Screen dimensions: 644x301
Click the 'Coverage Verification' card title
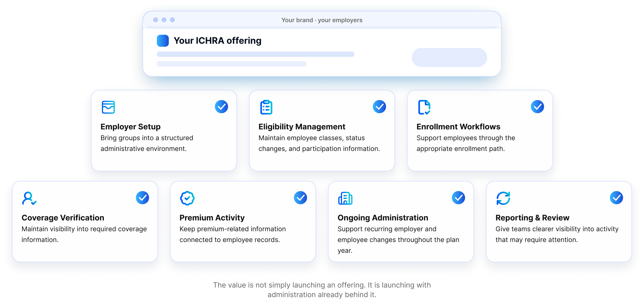click(x=63, y=218)
